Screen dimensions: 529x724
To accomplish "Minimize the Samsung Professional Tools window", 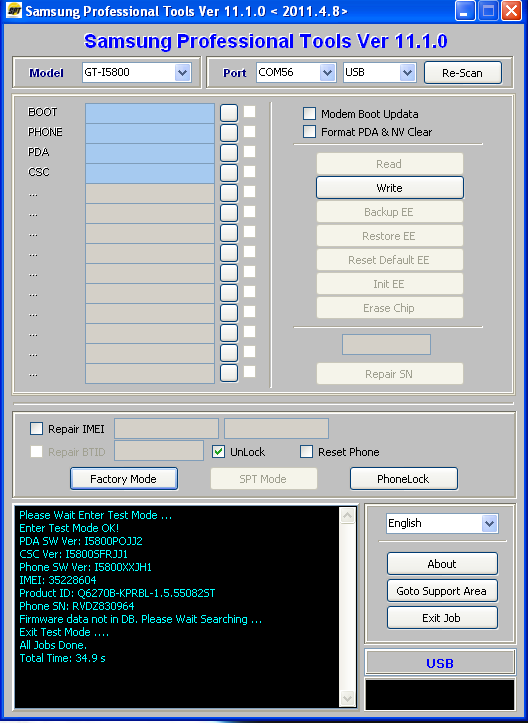I will [x=464, y=11].
